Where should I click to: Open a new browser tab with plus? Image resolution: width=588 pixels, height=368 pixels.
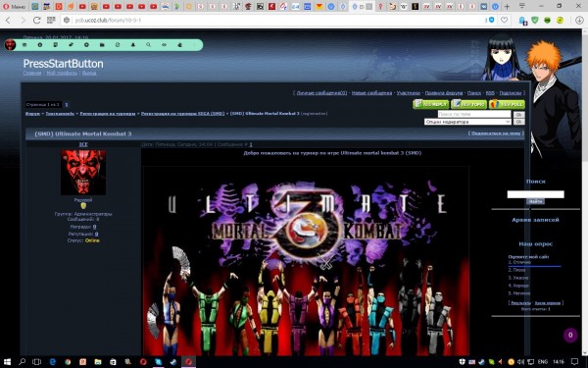point(507,7)
